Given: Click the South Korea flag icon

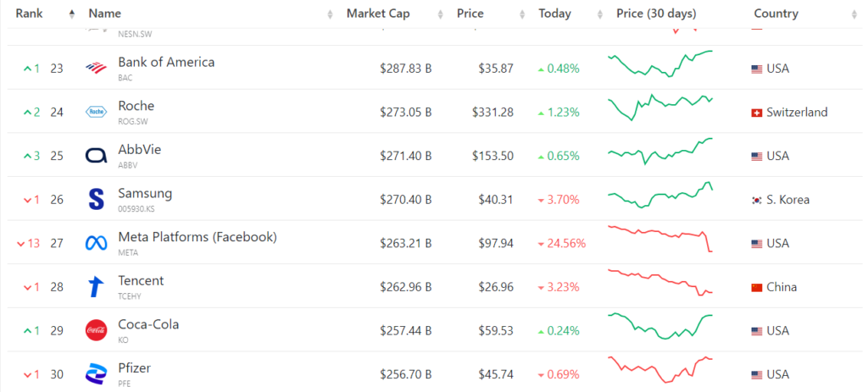Looking at the screenshot, I should coord(757,200).
